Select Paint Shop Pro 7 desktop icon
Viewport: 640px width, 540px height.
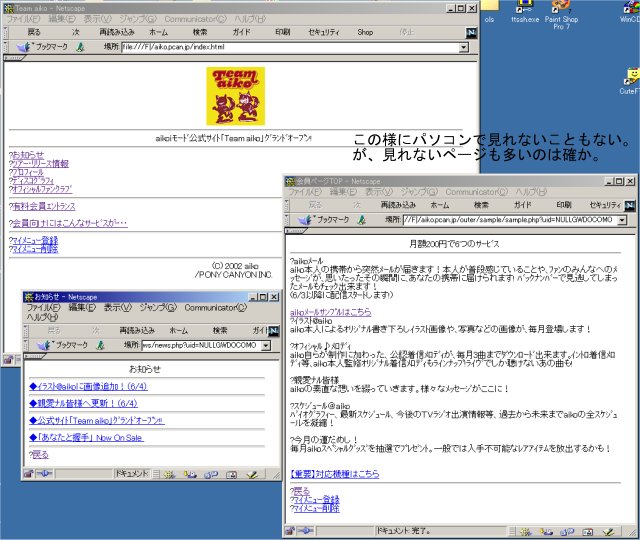tap(561, 15)
